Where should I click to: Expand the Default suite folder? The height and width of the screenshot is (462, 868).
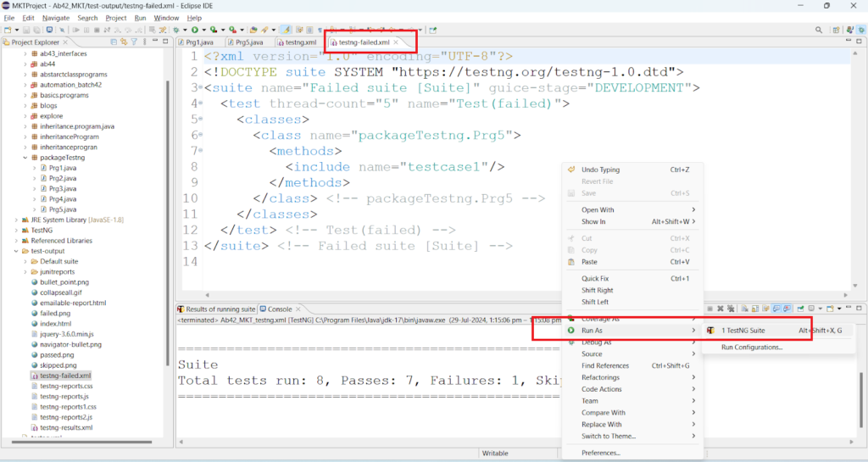click(25, 261)
